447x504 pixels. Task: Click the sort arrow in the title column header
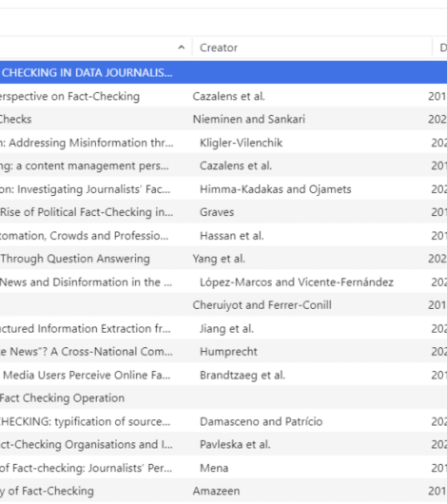click(x=182, y=48)
